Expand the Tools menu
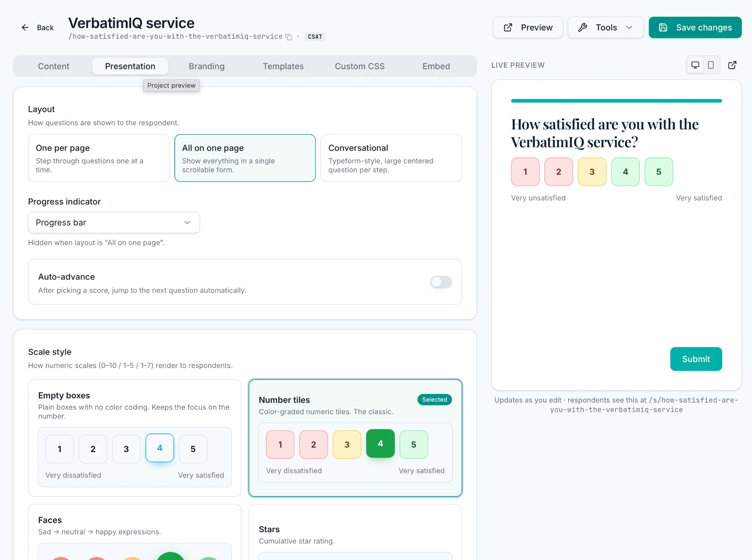The width and height of the screenshot is (752, 560). (606, 27)
